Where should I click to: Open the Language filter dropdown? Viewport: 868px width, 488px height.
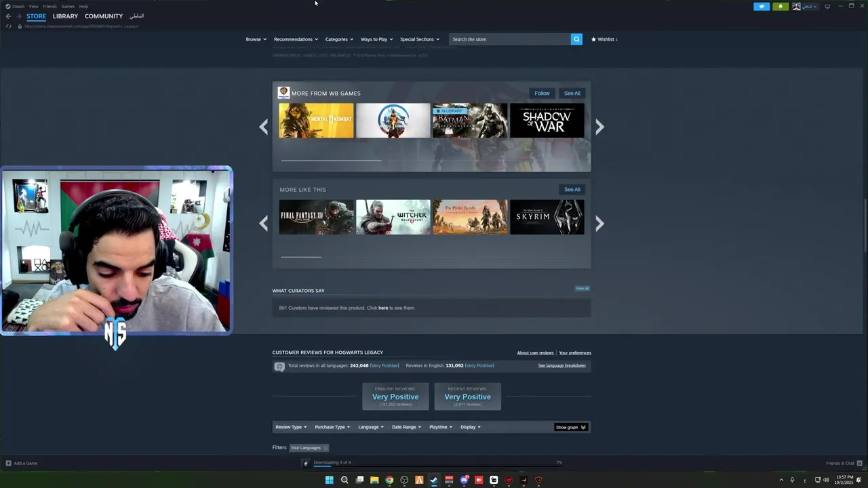(371, 427)
